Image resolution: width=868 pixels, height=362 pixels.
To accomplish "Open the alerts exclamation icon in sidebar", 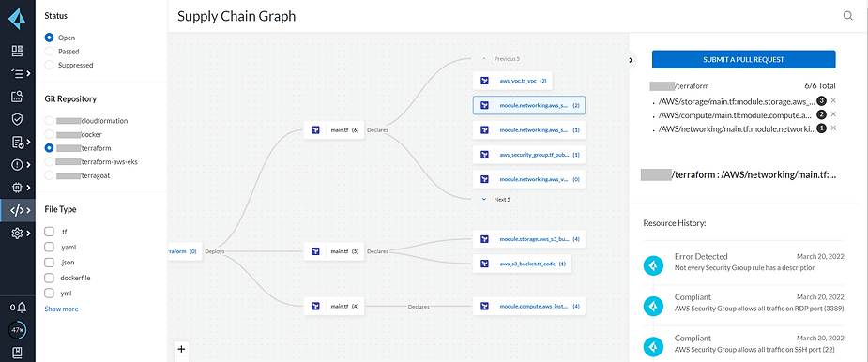I will point(17,165).
